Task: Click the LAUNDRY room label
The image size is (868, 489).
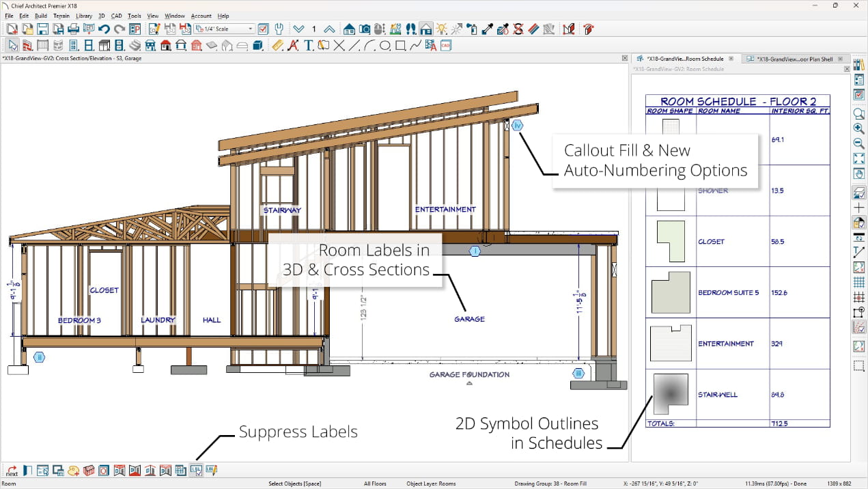Action: coord(158,320)
